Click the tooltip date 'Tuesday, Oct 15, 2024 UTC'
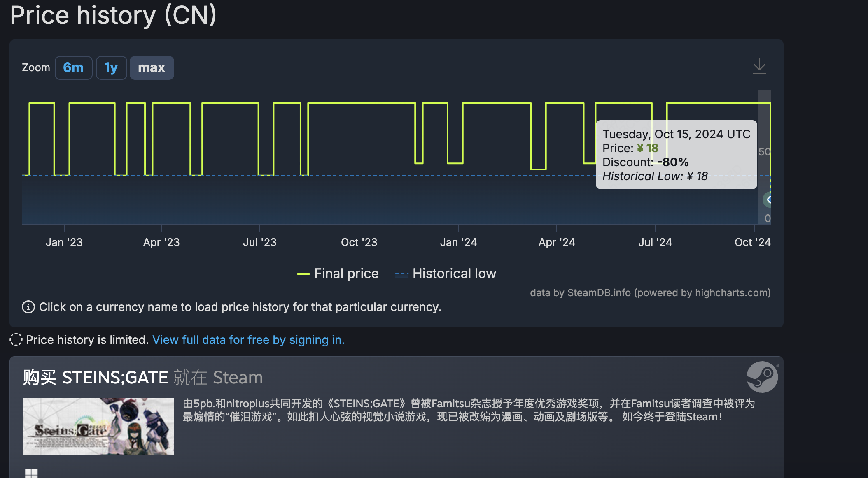 (677, 134)
